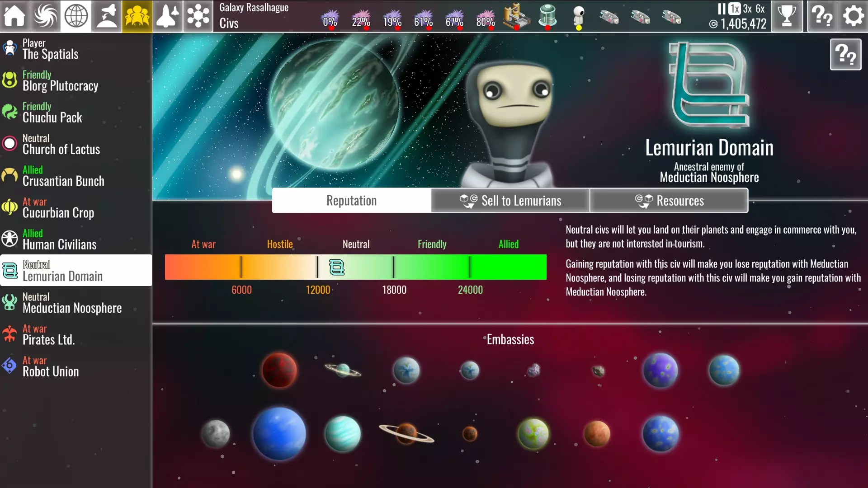Select Blorg Plutocracy in civ list
The image size is (868, 488).
[x=61, y=80]
